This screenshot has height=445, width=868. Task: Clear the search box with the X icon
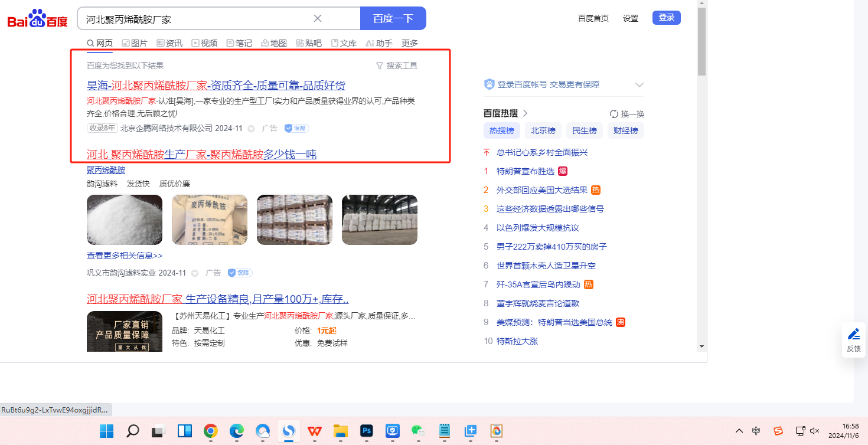point(318,18)
